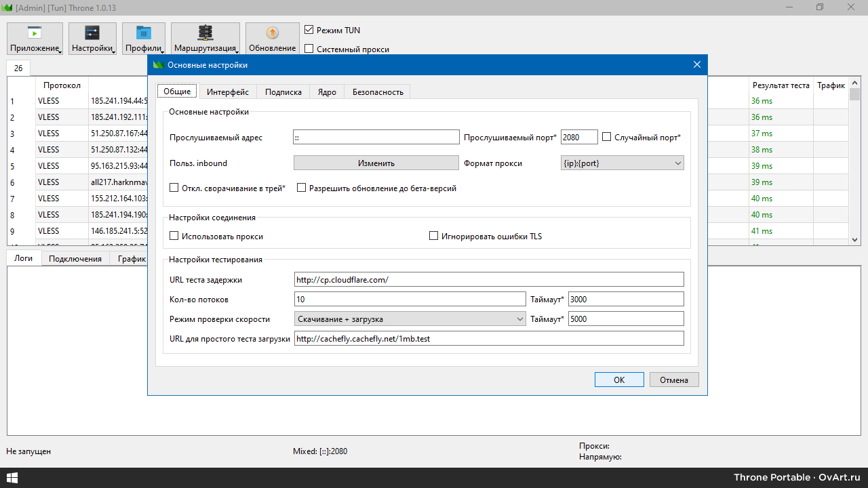
Task: Click the URL теста задержки field
Action: click(x=488, y=280)
